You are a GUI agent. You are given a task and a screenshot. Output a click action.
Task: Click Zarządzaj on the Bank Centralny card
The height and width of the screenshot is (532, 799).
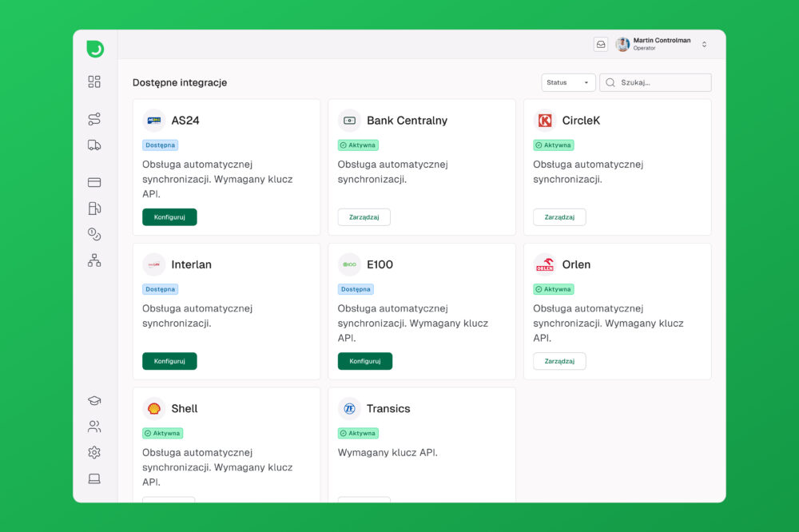tap(364, 217)
